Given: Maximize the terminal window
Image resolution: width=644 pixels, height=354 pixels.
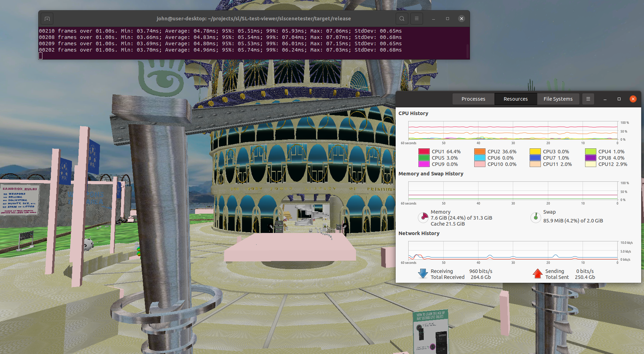Looking at the screenshot, I should tap(448, 19).
